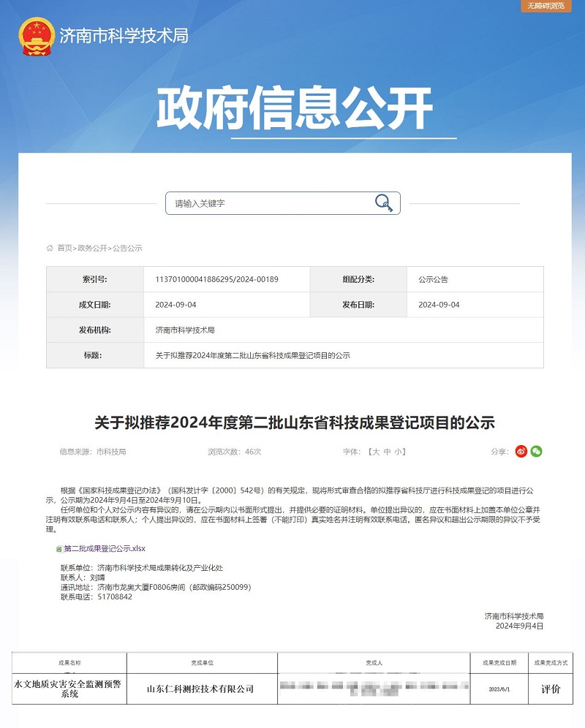Viewport: 585px width, 728px height.
Task: Click the 发布日期 value 2024-09-04
Action: (439, 305)
